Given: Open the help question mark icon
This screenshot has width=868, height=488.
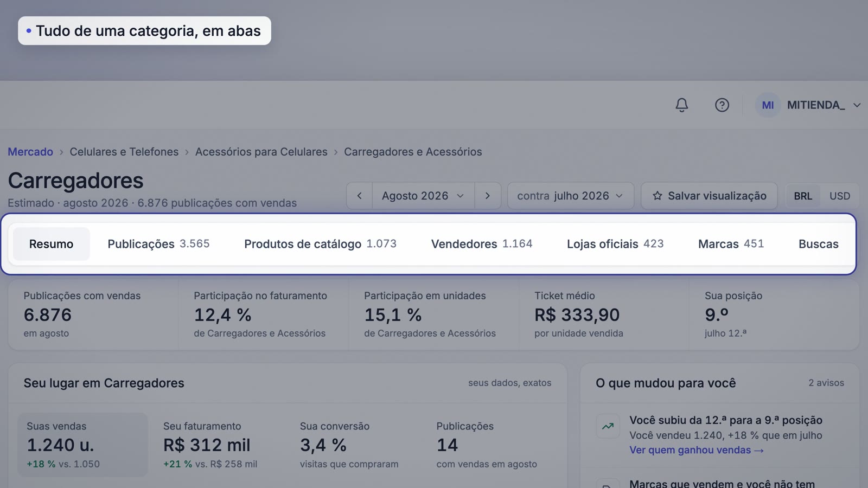Looking at the screenshot, I should [722, 105].
